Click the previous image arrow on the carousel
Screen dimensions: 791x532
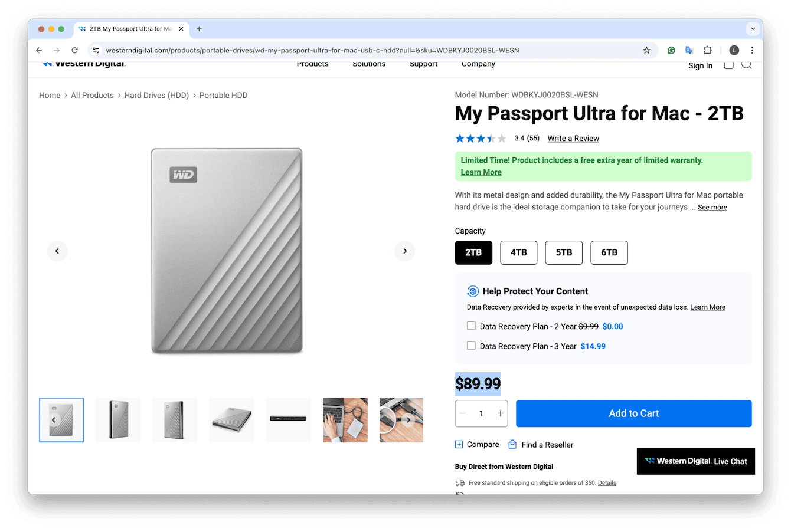coord(57,251)
